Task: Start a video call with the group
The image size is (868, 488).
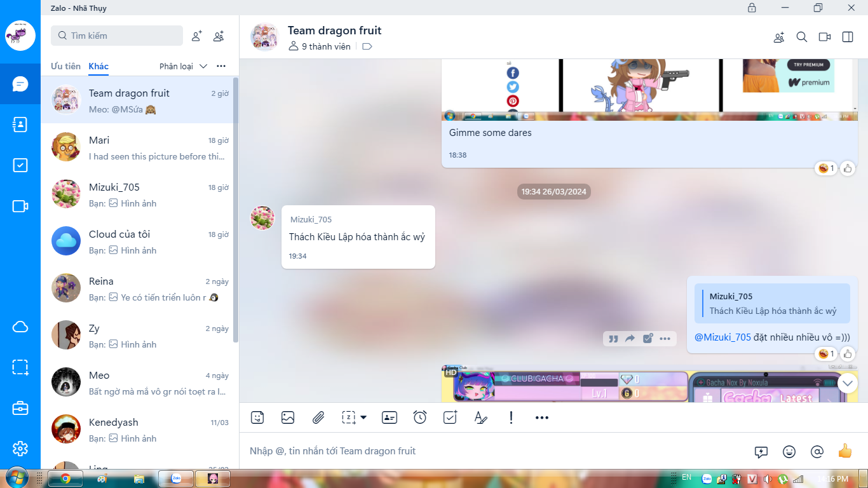Action: (825, 37)
